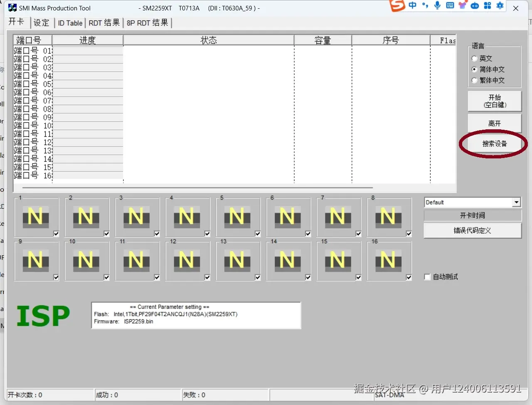
Task: Click port 5 N status icon
Action: (237, 217)
